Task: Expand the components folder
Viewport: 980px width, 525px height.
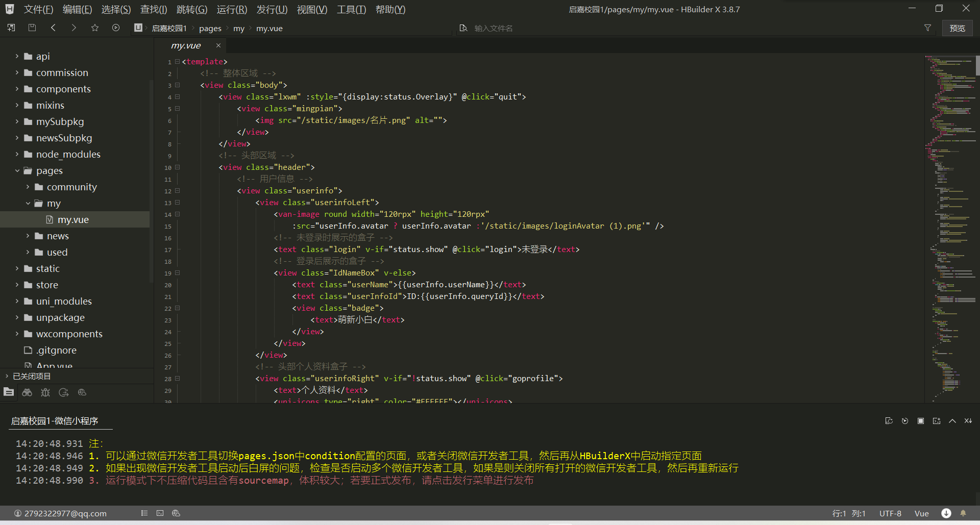Action: click(x=17, y=89)
